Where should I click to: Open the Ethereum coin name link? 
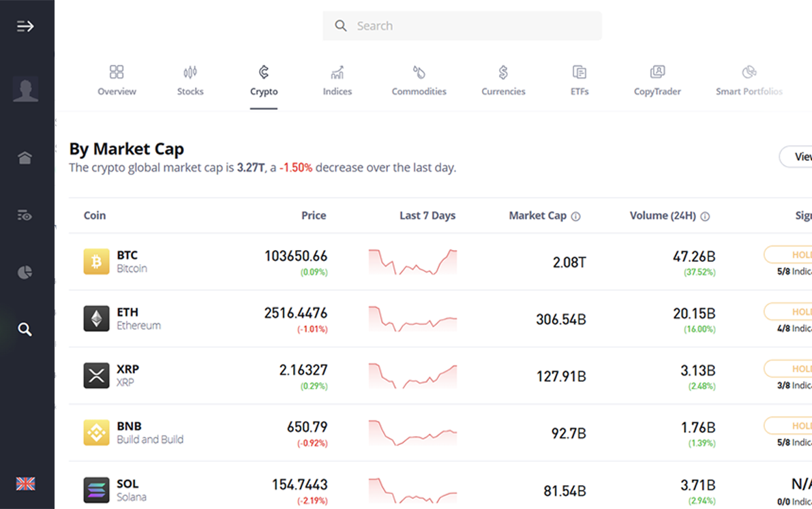pyautogui.click(x=139, y=326)
